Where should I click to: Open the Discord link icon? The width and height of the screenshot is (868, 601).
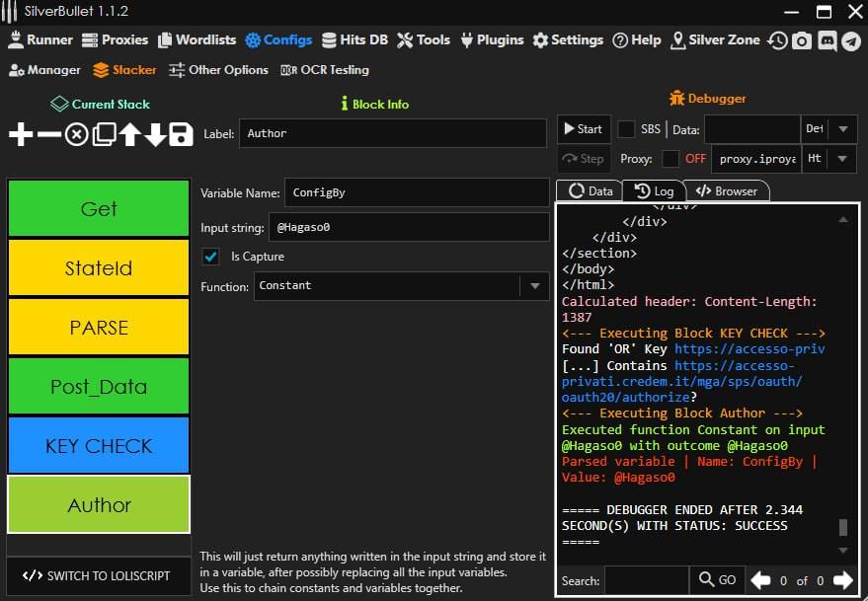(x=827, y=40)
